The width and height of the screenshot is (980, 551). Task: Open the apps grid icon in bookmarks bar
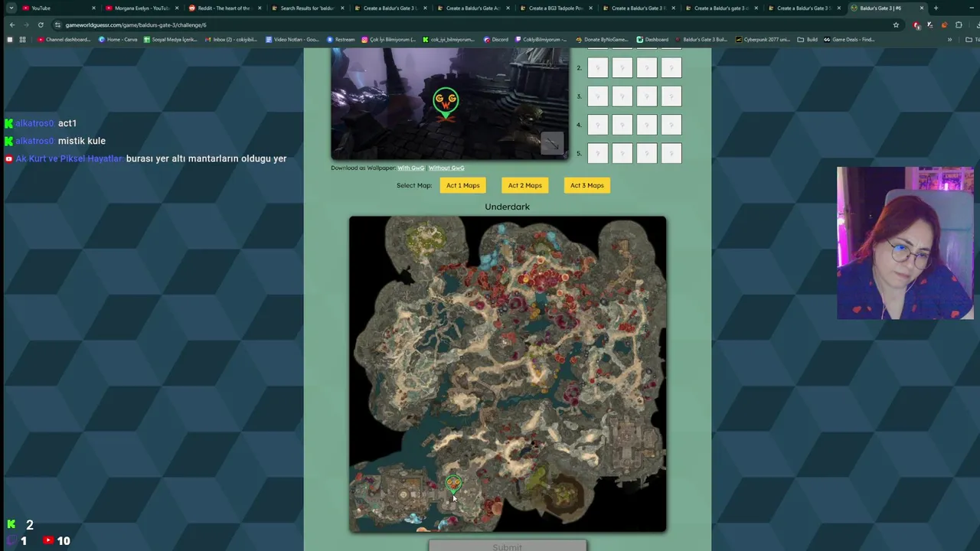point(22,39)
